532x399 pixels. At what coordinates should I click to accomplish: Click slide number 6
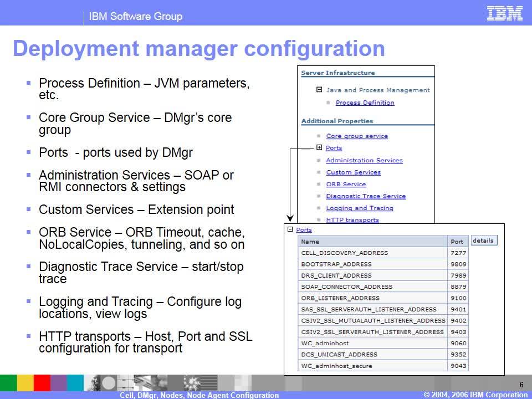pos(521,385)
